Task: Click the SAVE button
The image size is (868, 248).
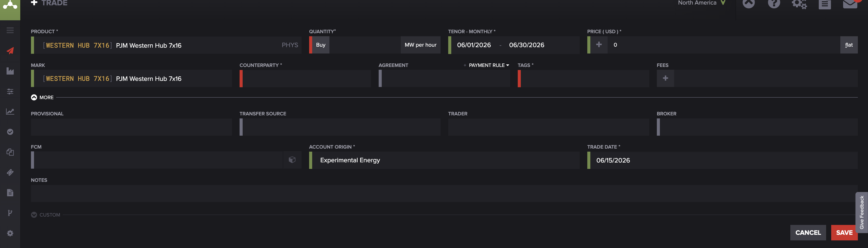Action: [x=844, y=233]
